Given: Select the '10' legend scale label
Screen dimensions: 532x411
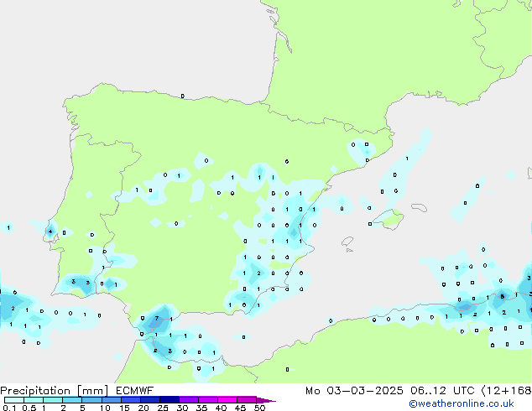Looking at the screenshot, I should point(105,408).
